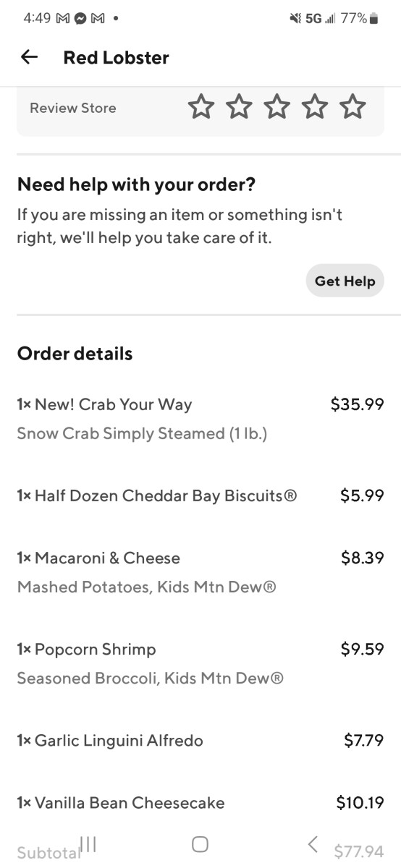Open the Get Help button
401x868 pixels.
(x=345, y=281)
